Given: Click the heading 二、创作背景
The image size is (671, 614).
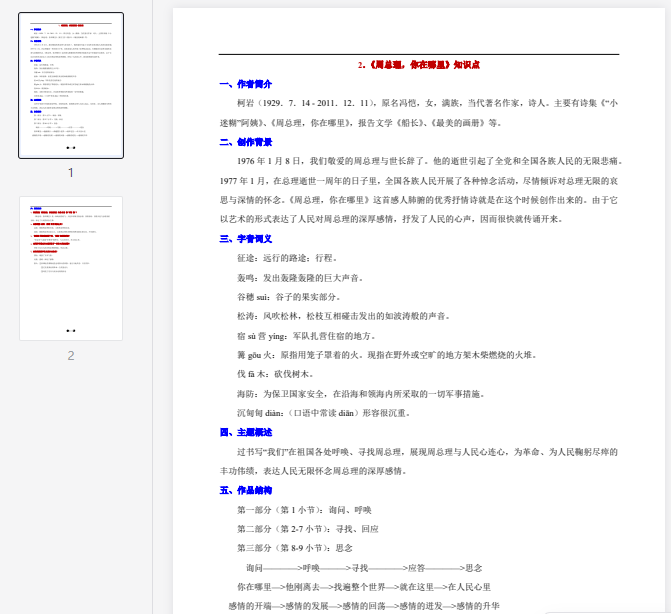Looking at the screenshot, I should click(x=245, y=141).
